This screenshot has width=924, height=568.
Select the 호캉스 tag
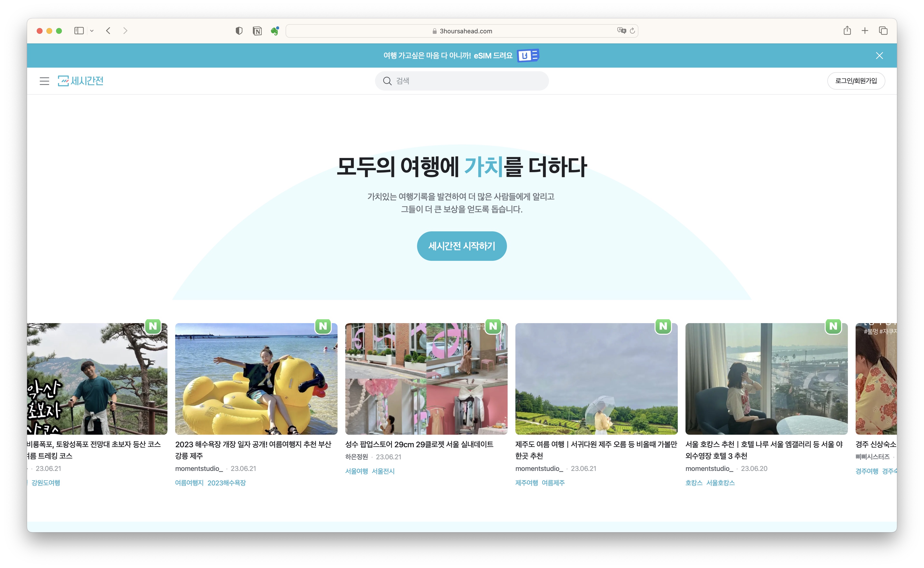coord(694,483)
